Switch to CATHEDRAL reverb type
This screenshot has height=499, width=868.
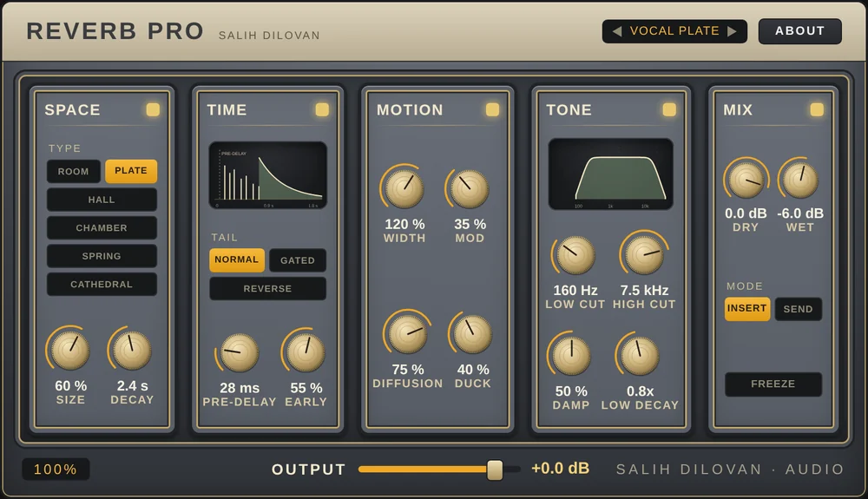[x=102, y=285]
